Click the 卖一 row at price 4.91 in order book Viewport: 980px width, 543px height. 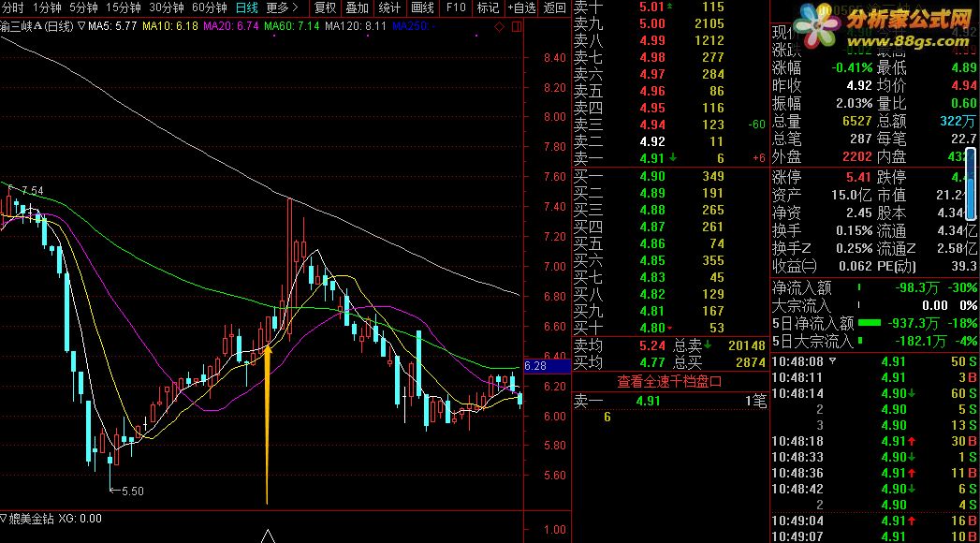click(670, 159)
